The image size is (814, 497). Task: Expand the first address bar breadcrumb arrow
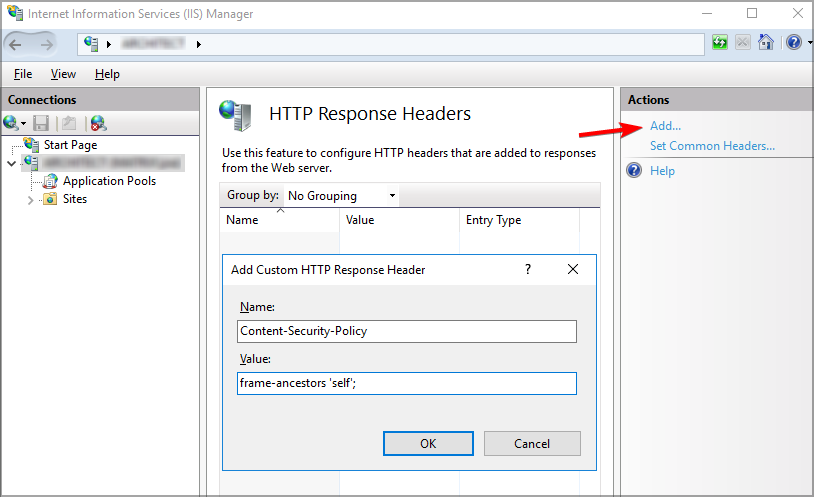pyautogui.click(x=109, y=44)
